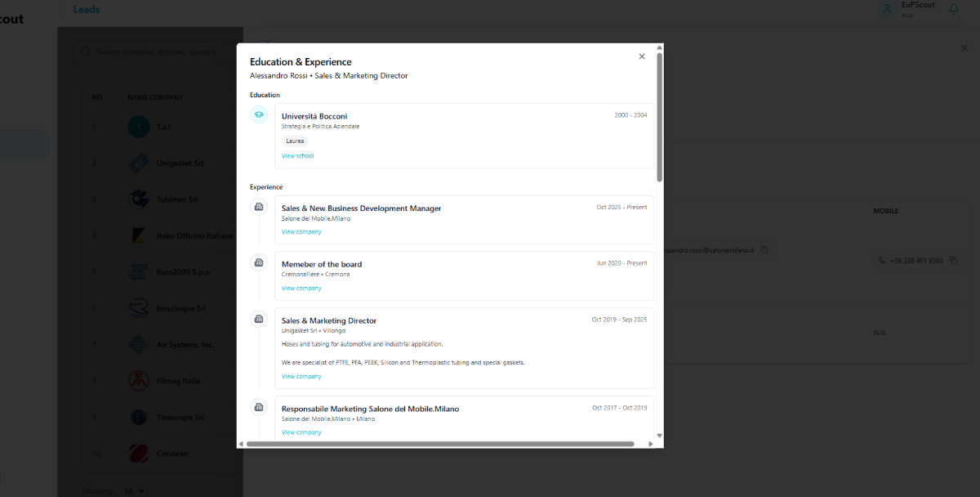Click the Oct 2017 - Oct 2019 date range
Screen dimensions: 980x497
coord(620,407)
